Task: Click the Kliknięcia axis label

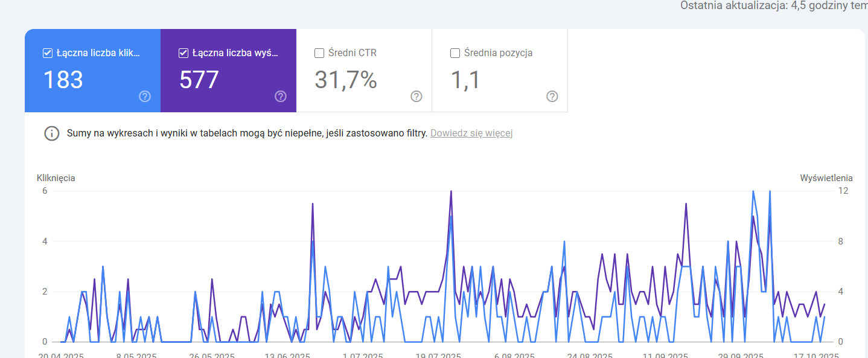Action: click(56, 178)
